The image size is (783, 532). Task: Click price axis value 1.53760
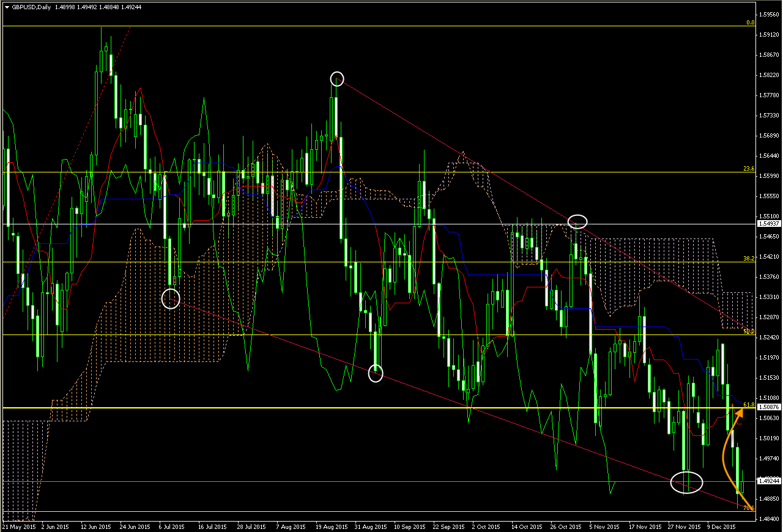(x=769, y=276)
